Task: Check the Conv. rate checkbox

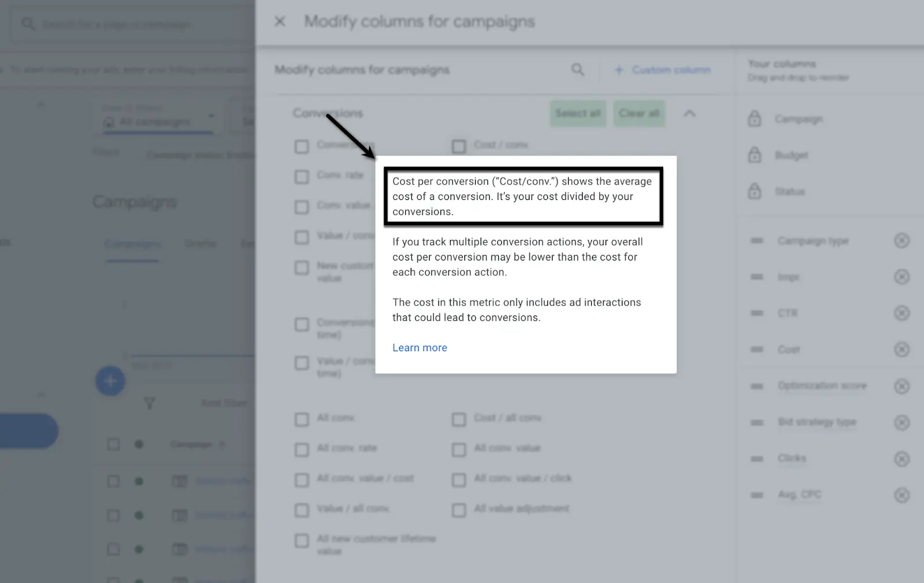Action: (301, 176)
